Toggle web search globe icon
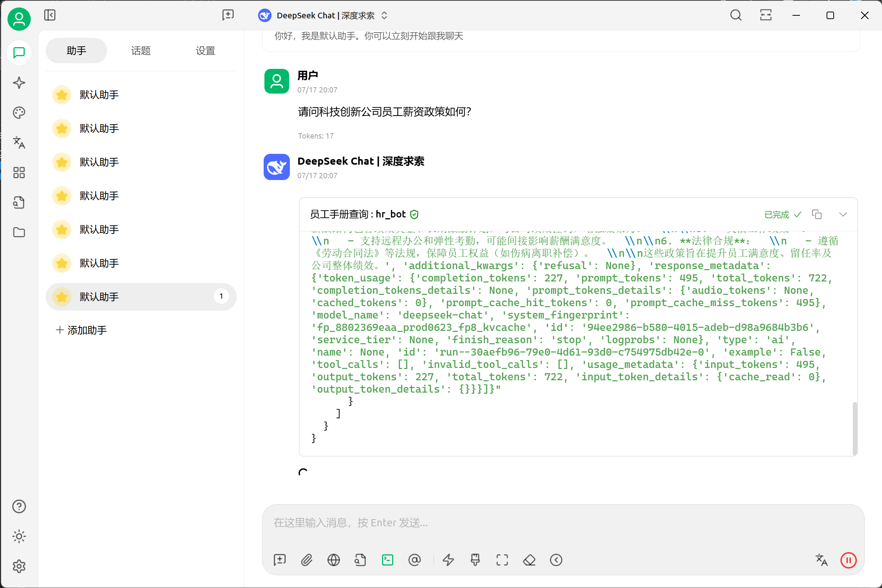 coord(334,560)
